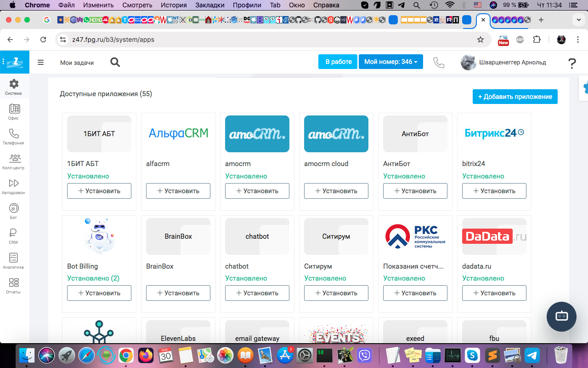588x368 pixels.
Task: Open the Офис sidebar section
Action: pos(14,111)
